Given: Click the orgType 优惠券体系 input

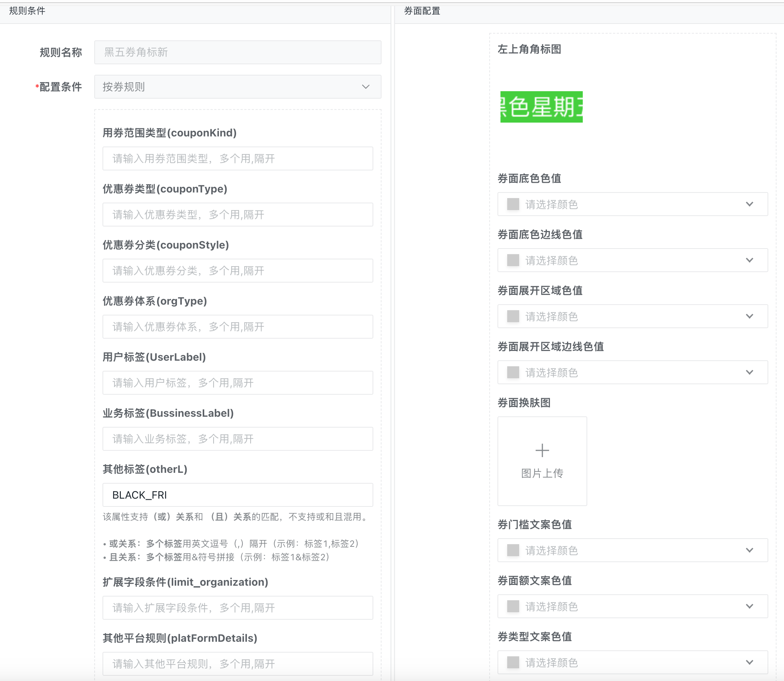Looking at the screenshot, I should 238,327.
